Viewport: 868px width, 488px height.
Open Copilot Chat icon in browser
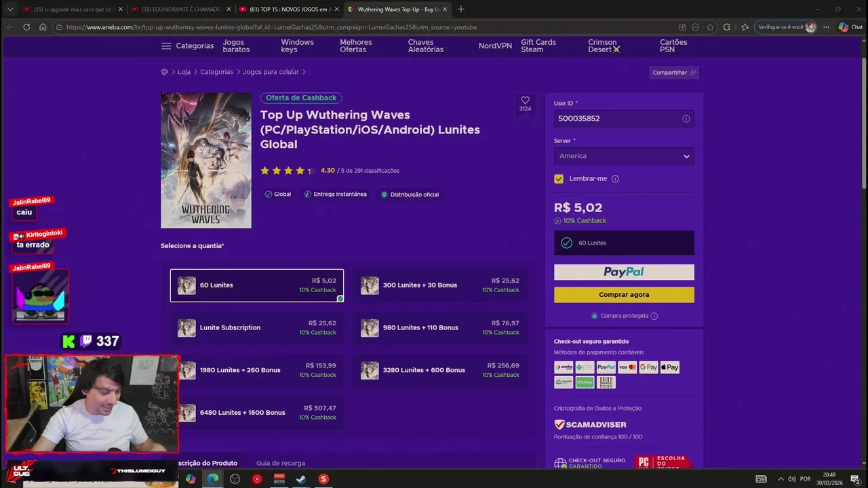pos(850,27)
